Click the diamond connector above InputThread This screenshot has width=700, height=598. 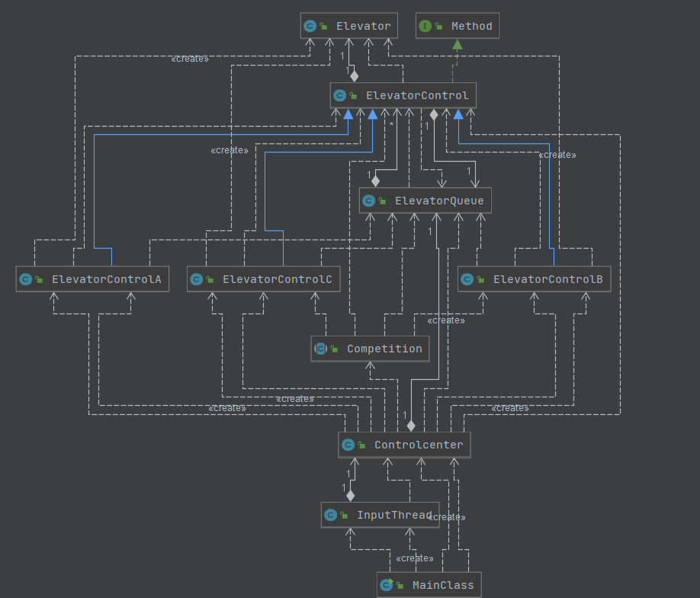[x=351, y=495]
